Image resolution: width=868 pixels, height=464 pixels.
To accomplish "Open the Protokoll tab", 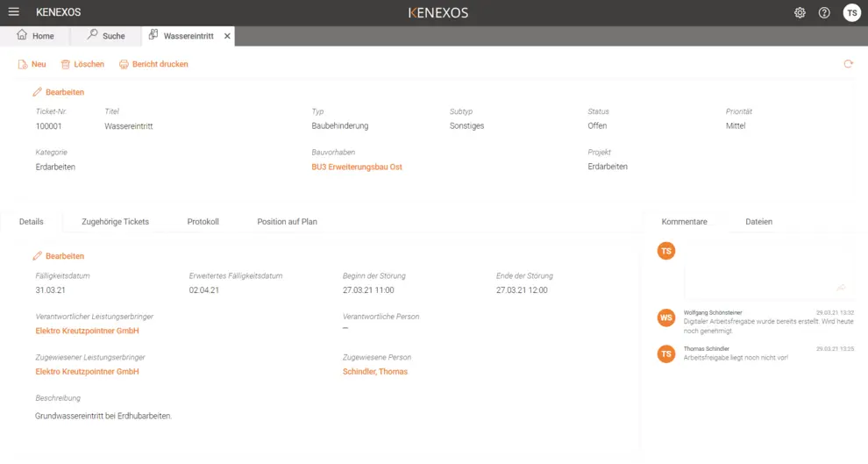I will (x=203, y=222).
